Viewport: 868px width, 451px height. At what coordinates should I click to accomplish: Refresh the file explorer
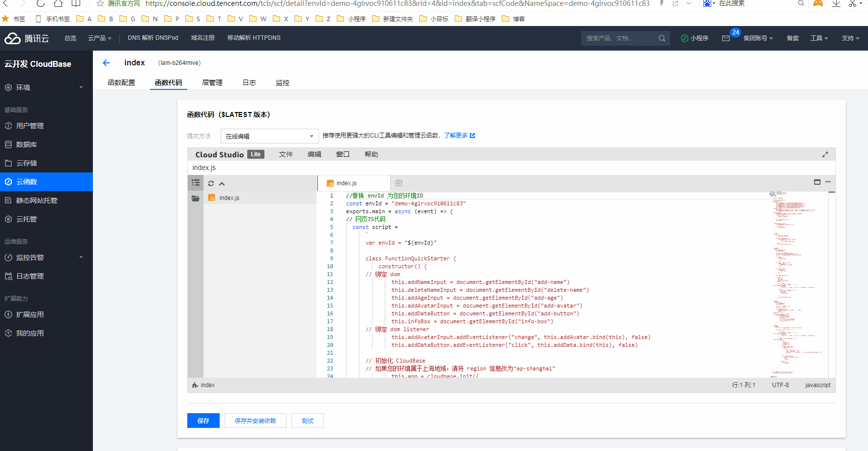(211, 183)
